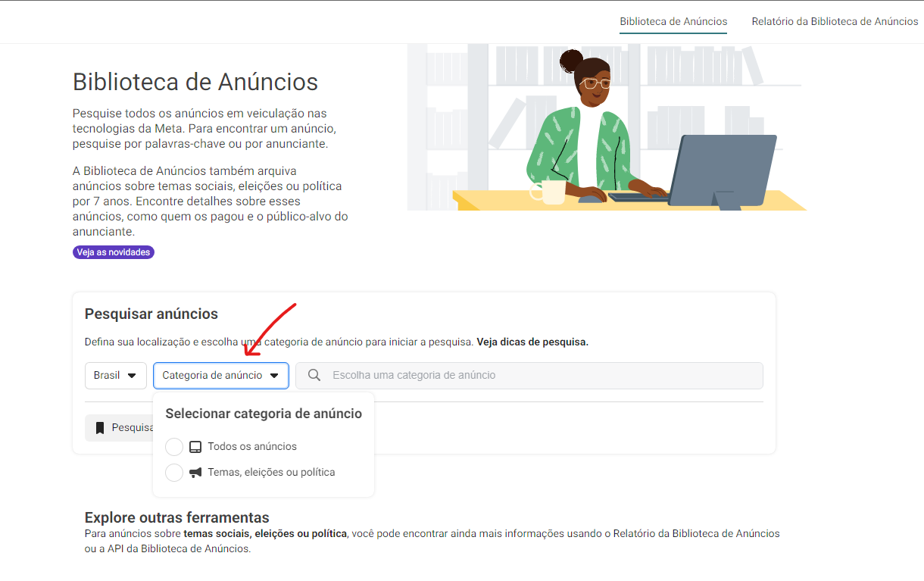
Task: Click the Pesquisar anúncios heading
Action: click(151, 314)
